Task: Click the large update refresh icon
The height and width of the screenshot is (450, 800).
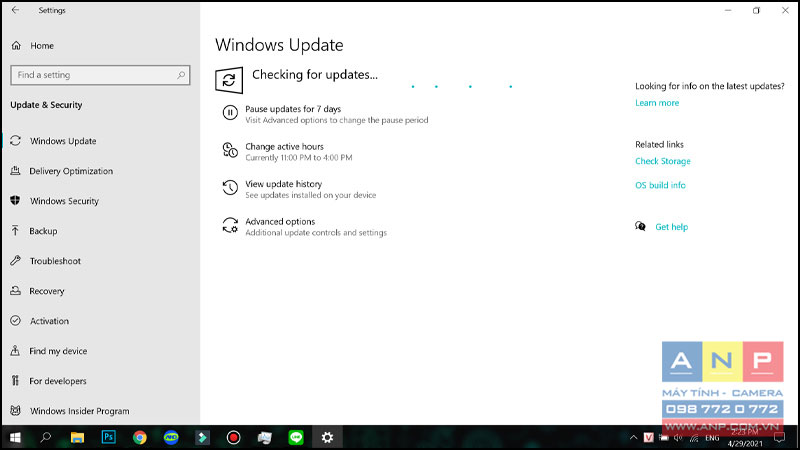Action: (x=229, y=80)
